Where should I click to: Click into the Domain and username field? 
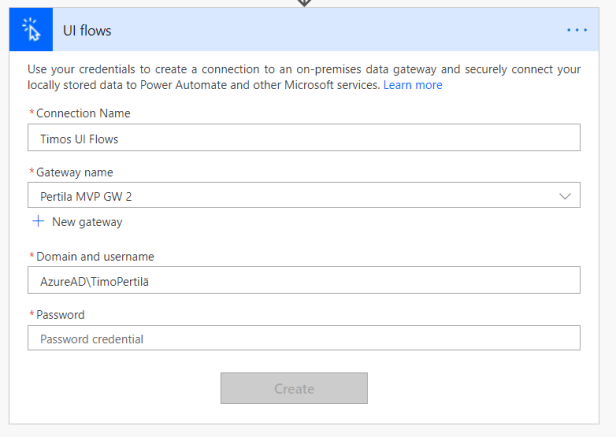[304, 282]
